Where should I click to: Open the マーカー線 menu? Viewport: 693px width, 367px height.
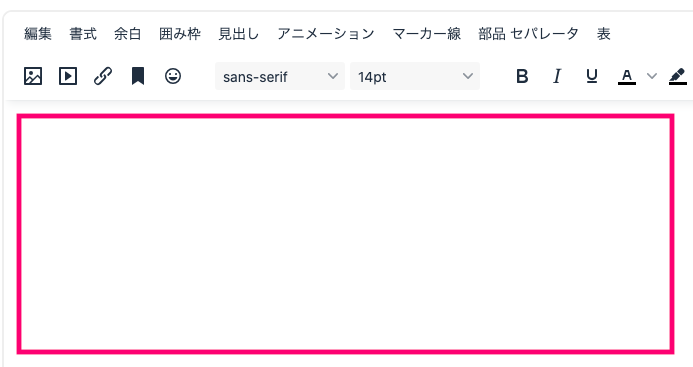point(426,34)
